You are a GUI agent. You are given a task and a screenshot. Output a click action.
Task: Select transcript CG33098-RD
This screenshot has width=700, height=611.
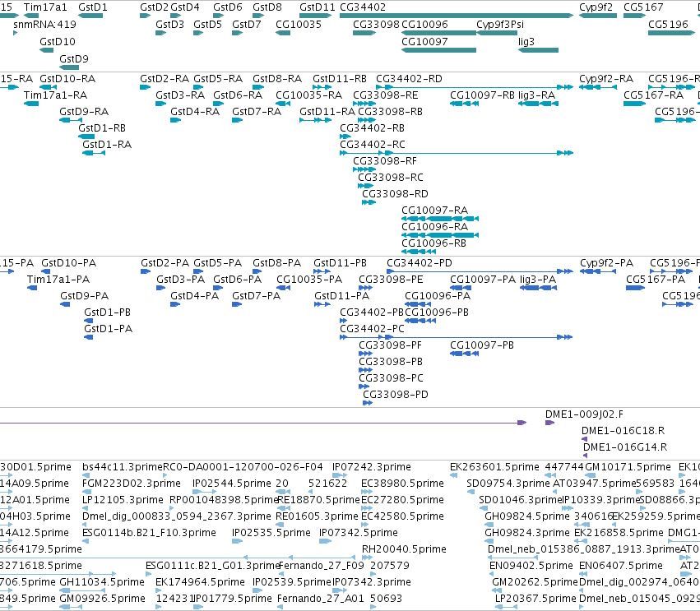pos(369,202)
